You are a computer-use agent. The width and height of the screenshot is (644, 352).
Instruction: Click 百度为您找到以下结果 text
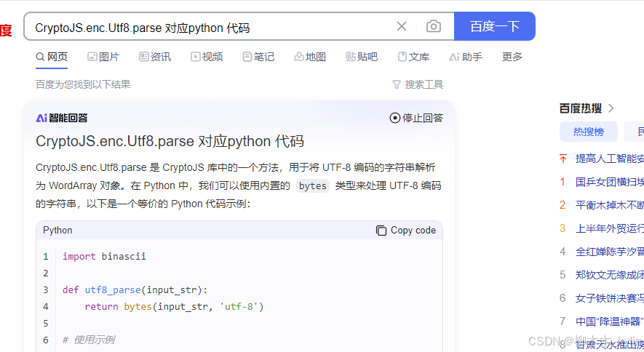(83, 84)
